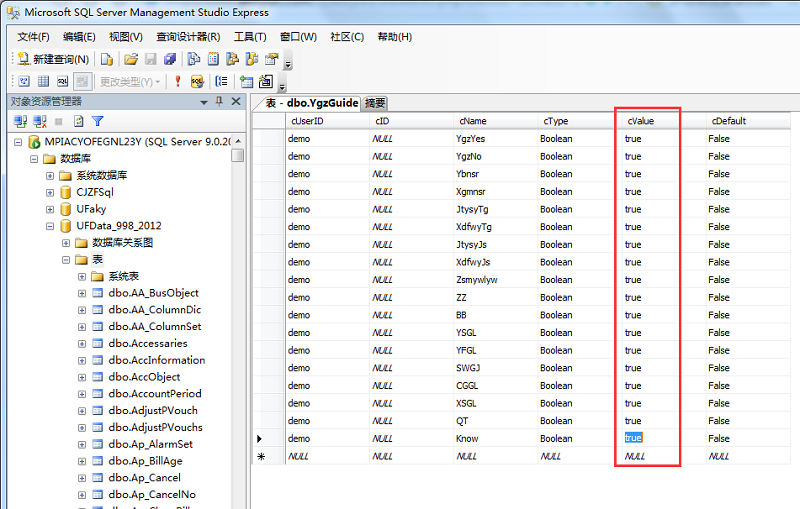Expand the dbo.AA_BusObject table node
Viewport: 800px width, 509px height.
(82, 293)
